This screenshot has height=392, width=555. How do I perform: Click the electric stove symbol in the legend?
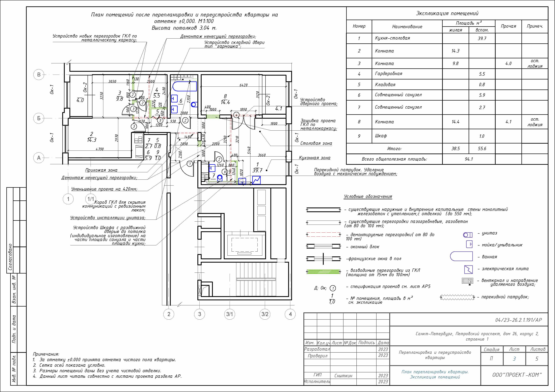[x=468, y=269]
